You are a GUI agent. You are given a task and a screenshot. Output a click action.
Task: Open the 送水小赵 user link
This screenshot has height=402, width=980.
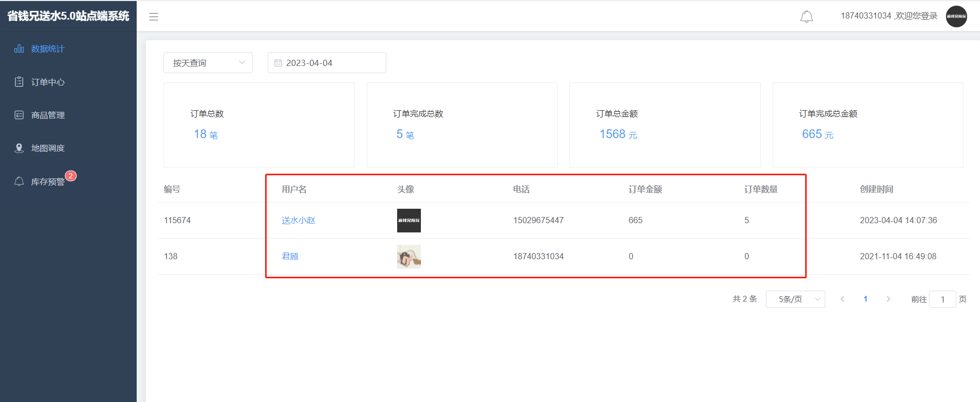click(298, 221)
